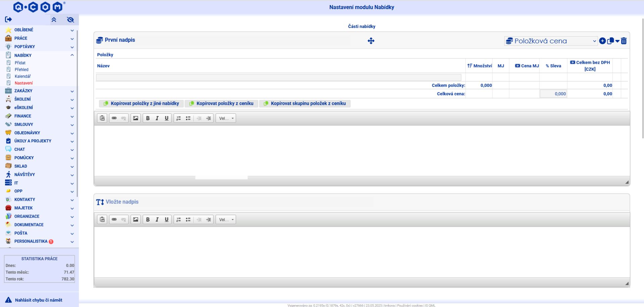Open Přehled under Nabídky
The width and height of the screenshot is (644, 307).
(21, 70)
